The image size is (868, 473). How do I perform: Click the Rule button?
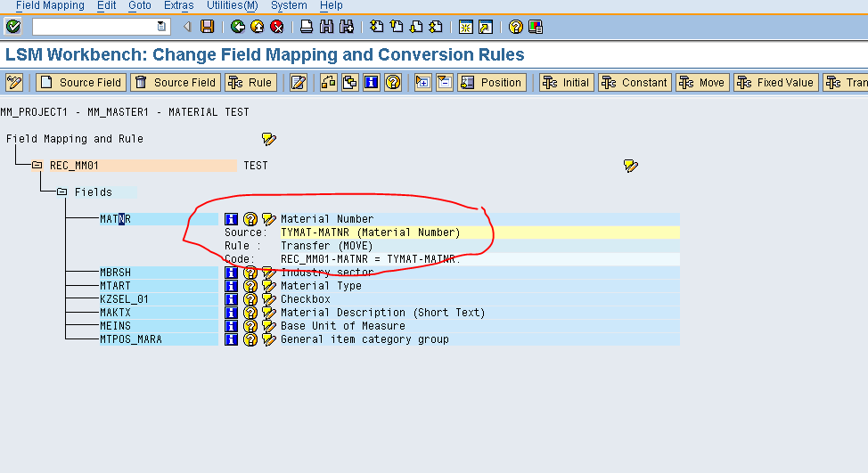click(250, 83)
